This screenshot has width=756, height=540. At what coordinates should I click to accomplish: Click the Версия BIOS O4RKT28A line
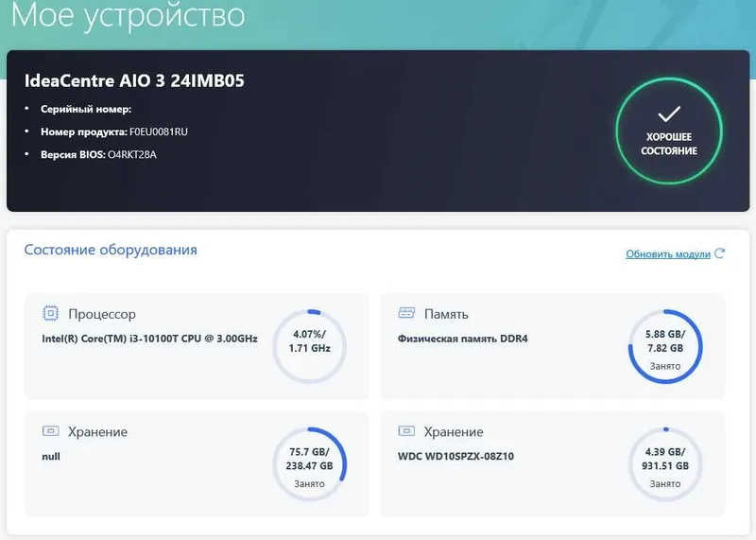[x=98, y=154]
